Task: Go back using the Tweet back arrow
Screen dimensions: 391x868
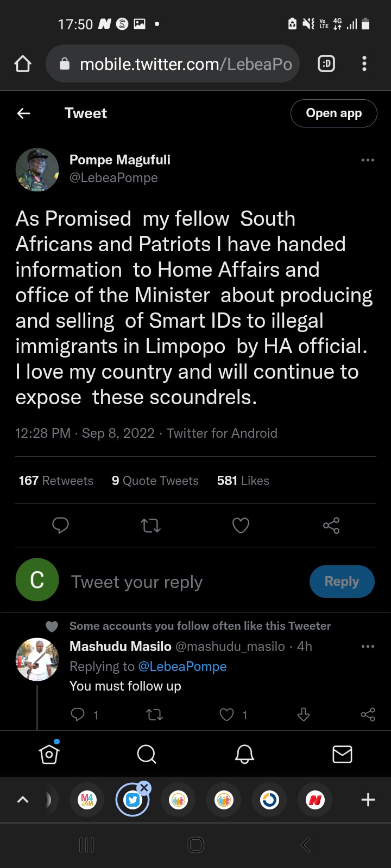Action: click(24, 113)
